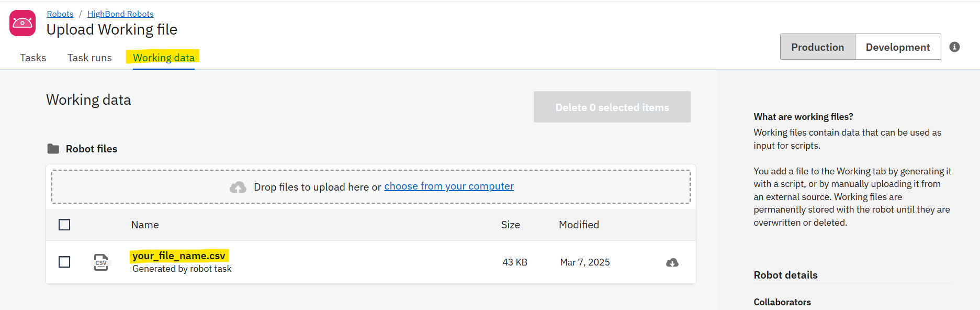Open the Task runs tab
This screenshot has width=980, height=310.
tap(89, 58)
